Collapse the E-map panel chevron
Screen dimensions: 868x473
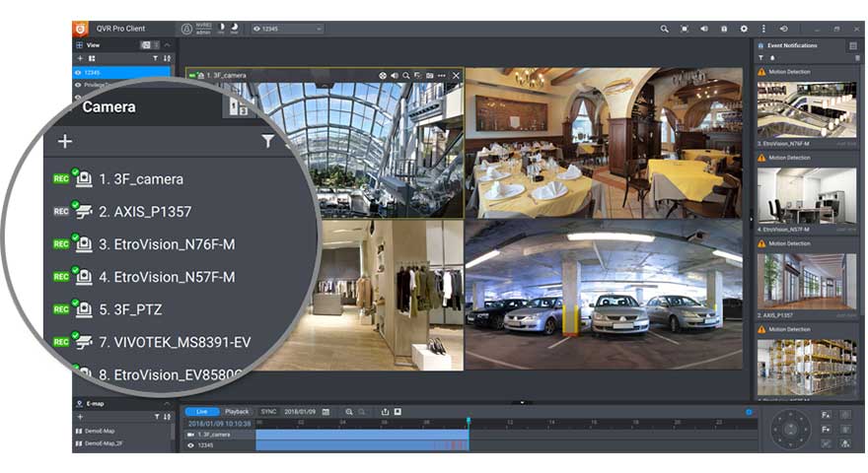(168, 403)
